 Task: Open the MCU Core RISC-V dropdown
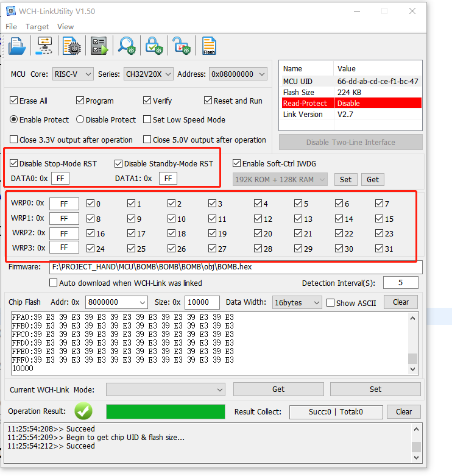[72, 74]
